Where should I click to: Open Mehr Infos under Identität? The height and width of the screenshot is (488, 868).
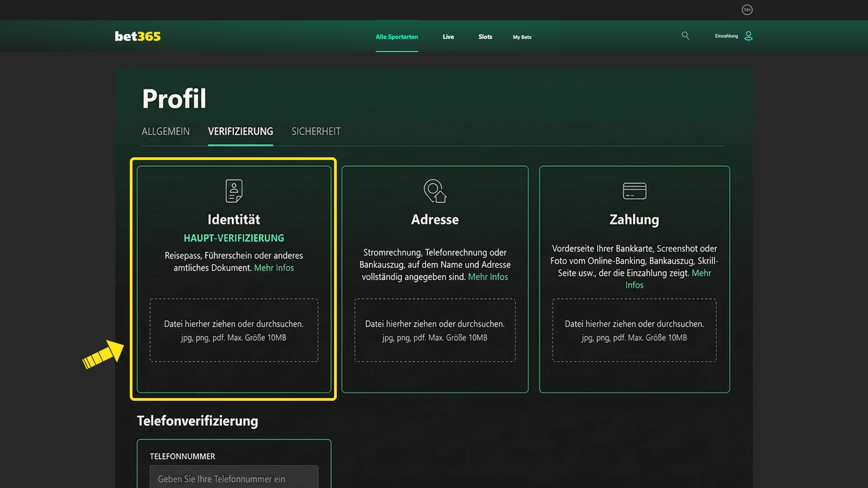[274, 267]
